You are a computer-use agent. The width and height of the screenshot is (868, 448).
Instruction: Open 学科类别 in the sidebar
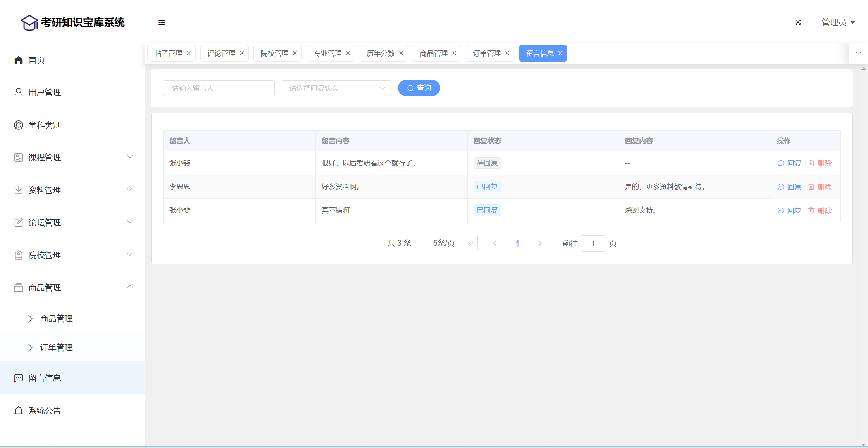pyautogui.click(x=45, y=125)
